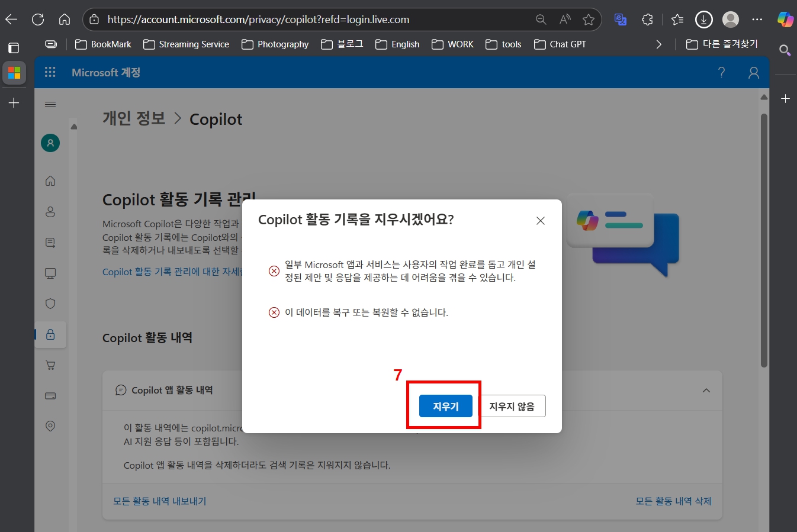Select the privacy lock icon in sidebar
The height and width of the screenshot is (532, 797).
[x=50, y=334]
